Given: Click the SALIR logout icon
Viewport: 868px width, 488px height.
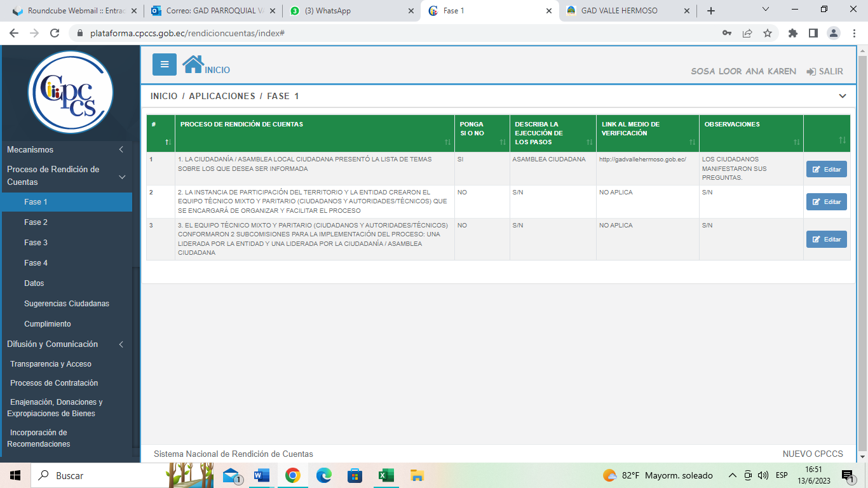Looking at the screenshot, I should (811, 72).
